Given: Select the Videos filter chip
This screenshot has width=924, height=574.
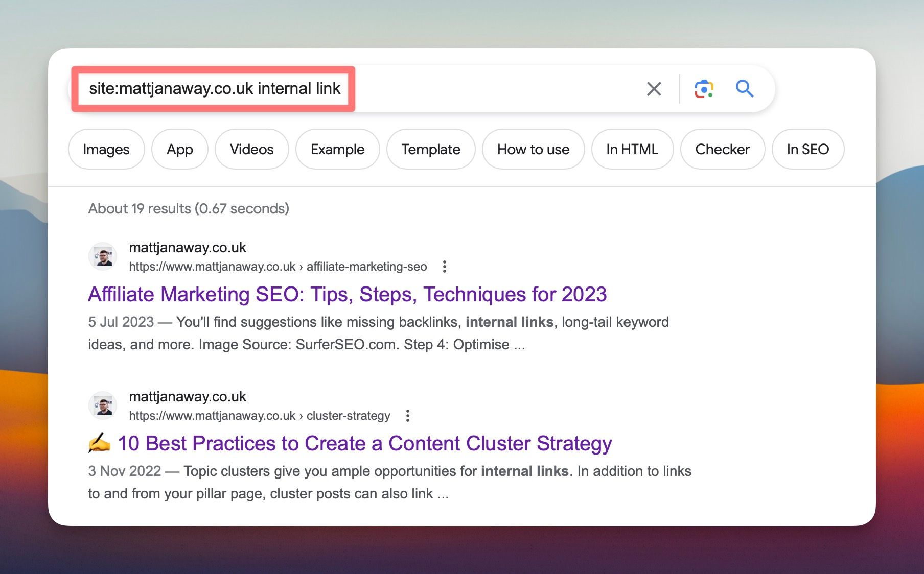Looking at the screenshot, I should pos(252,149).
